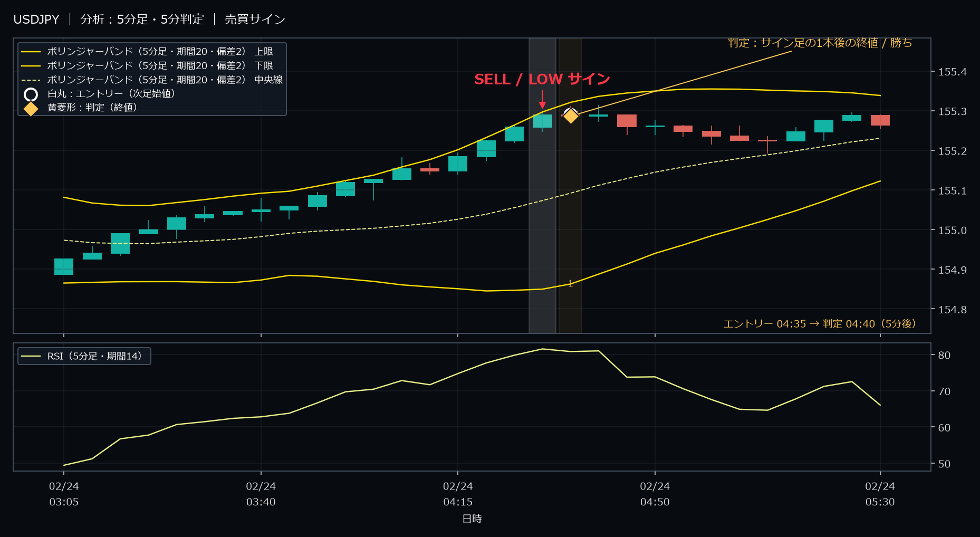980x537 pixels.
Task: Click the 155.4 price axis label
Action: pyautogui.click(x=953, y=72)
